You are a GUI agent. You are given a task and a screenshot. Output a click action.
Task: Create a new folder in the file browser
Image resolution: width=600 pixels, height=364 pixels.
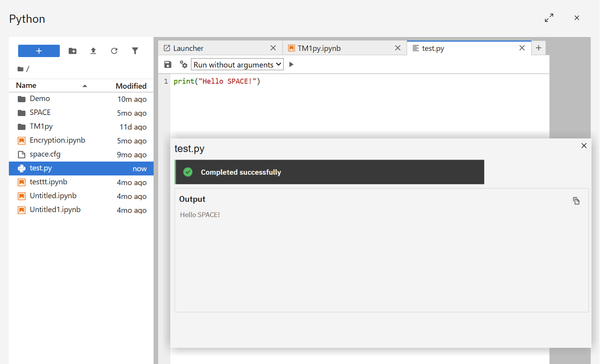(73, 51)
